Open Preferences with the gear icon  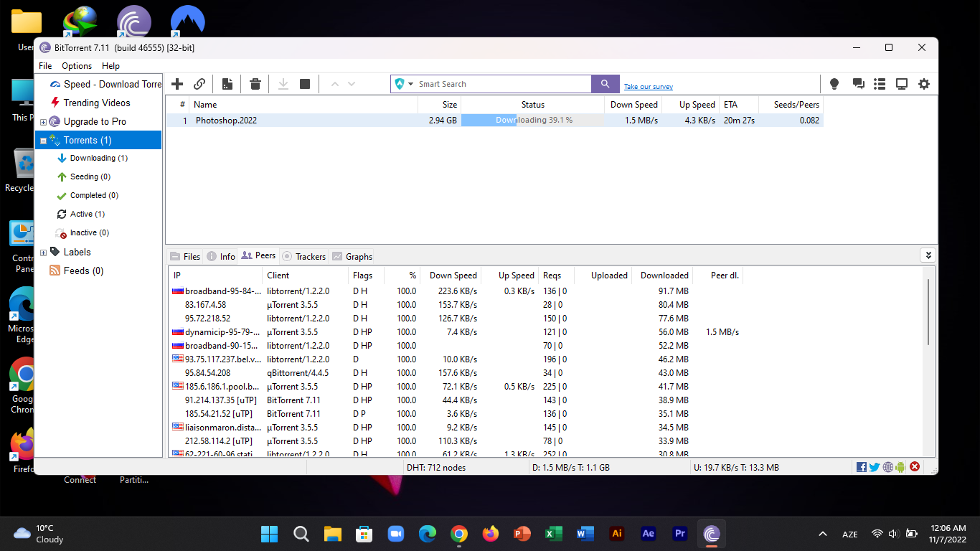924,84
